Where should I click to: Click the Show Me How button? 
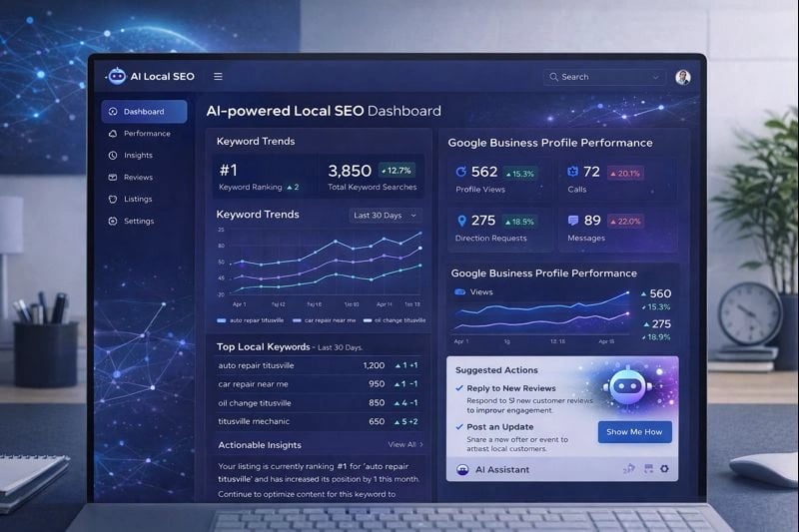pyautogui.click(x=634, y=432)
